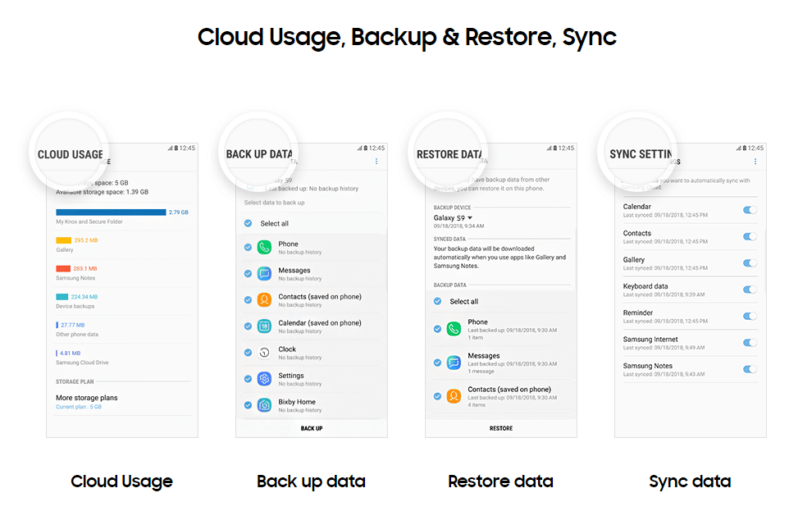Screen dimensions: 812x511
Task: Uncheck Calendar checkbox in Back up data
Action: coord(248,326)
